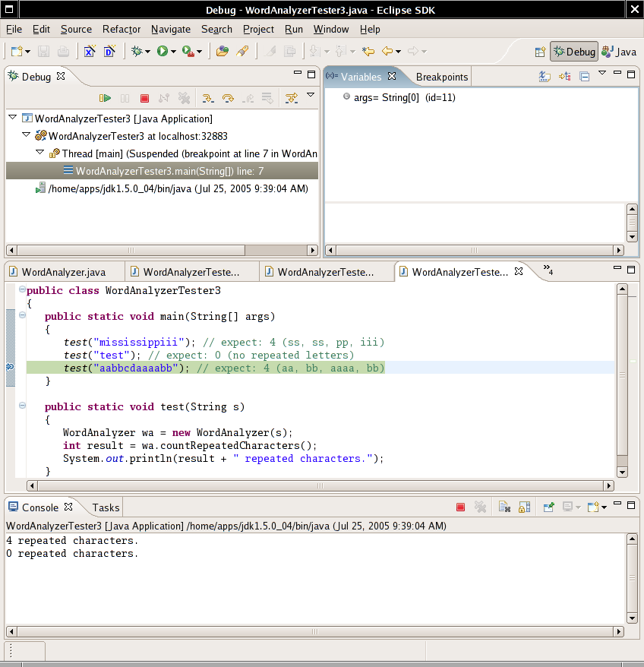Open the Run launch dropdown arrow
Screen dimensions: 644x667
point(173,52)
